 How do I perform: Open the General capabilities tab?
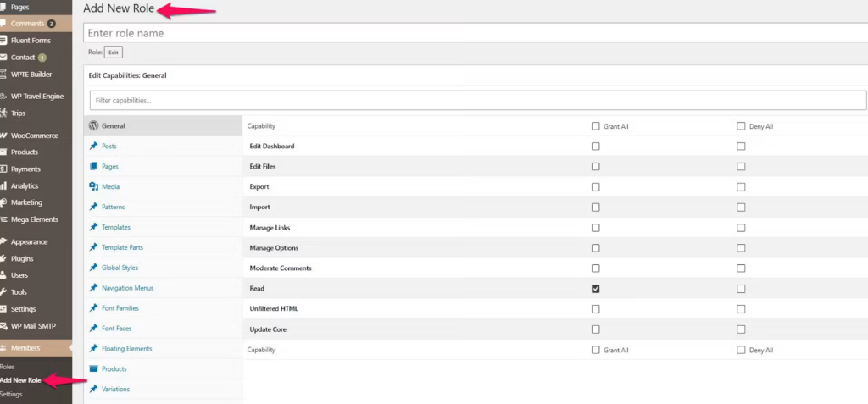click(x=164, y=125)
